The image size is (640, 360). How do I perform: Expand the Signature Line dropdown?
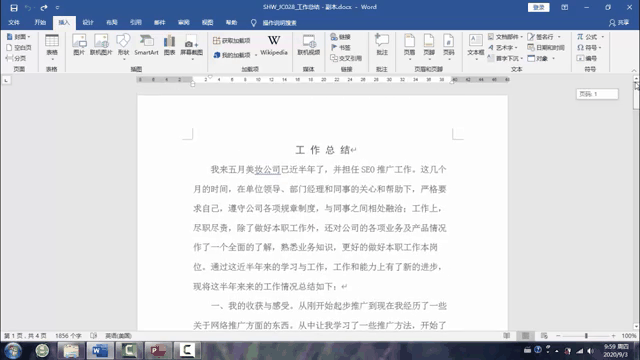click(x=559, y=37)
